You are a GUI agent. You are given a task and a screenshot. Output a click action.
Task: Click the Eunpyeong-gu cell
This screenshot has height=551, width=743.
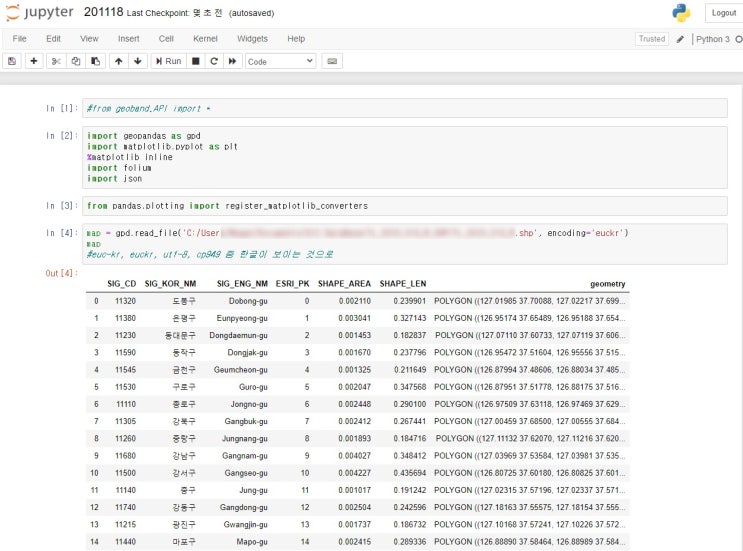(242, 318)
